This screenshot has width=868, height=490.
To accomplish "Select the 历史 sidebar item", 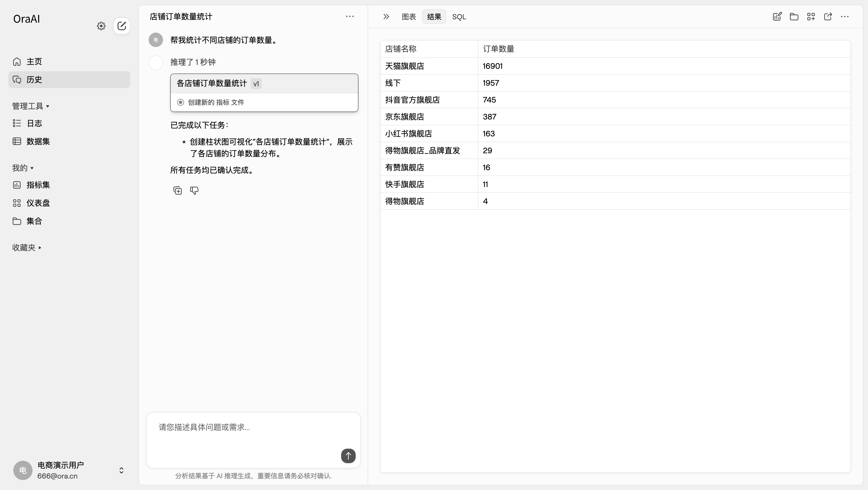I will pyautogui.click(x=35, y=80).
